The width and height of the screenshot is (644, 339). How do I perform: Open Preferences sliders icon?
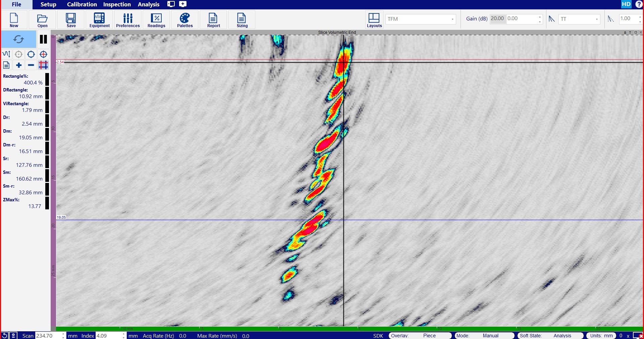(x=128, y=20)
